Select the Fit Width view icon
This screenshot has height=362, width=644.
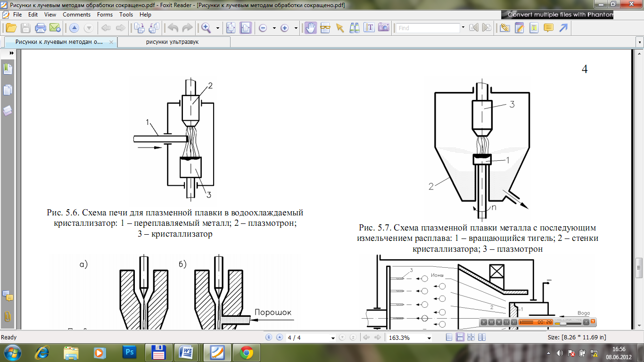pos(245,28)
